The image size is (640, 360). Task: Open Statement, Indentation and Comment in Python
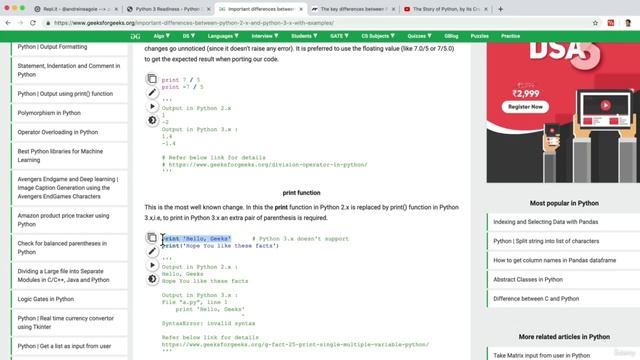click(69, 70)
